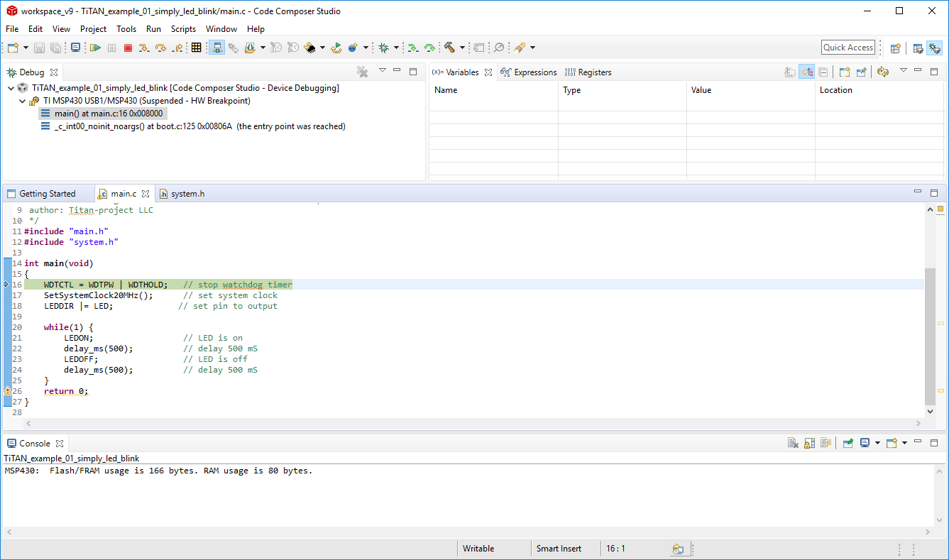Maximize the editor area
This screenshot has width=949, height=560.
pos(934,192)
